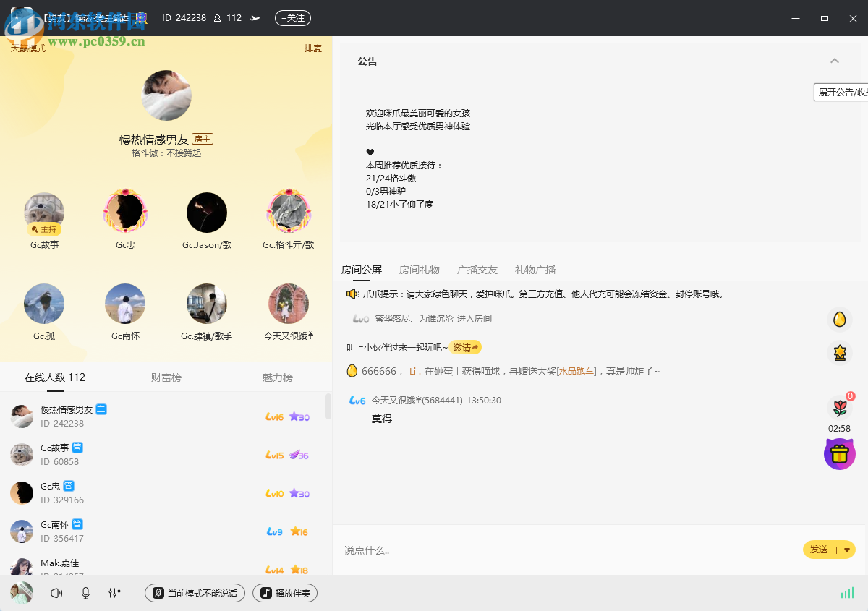
Task: Toggle the 当前模式不能说话 mic state
Action: [x=194, y=593]
